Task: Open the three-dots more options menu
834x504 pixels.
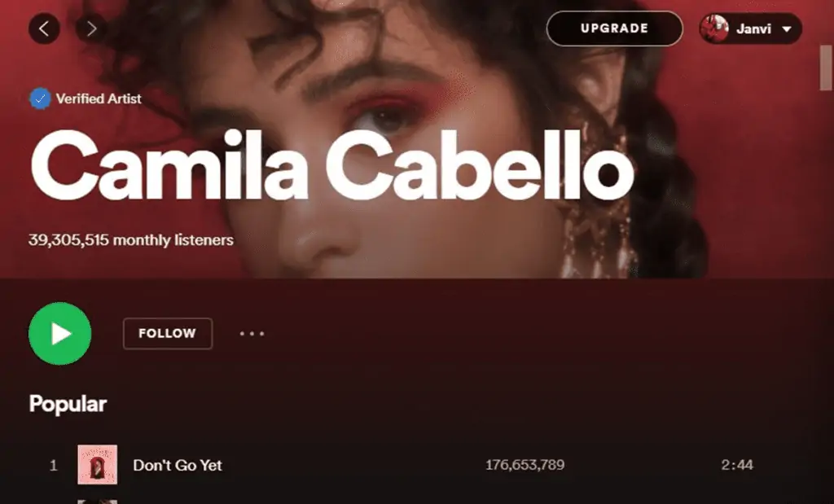Action: click(x=252, y=333)
